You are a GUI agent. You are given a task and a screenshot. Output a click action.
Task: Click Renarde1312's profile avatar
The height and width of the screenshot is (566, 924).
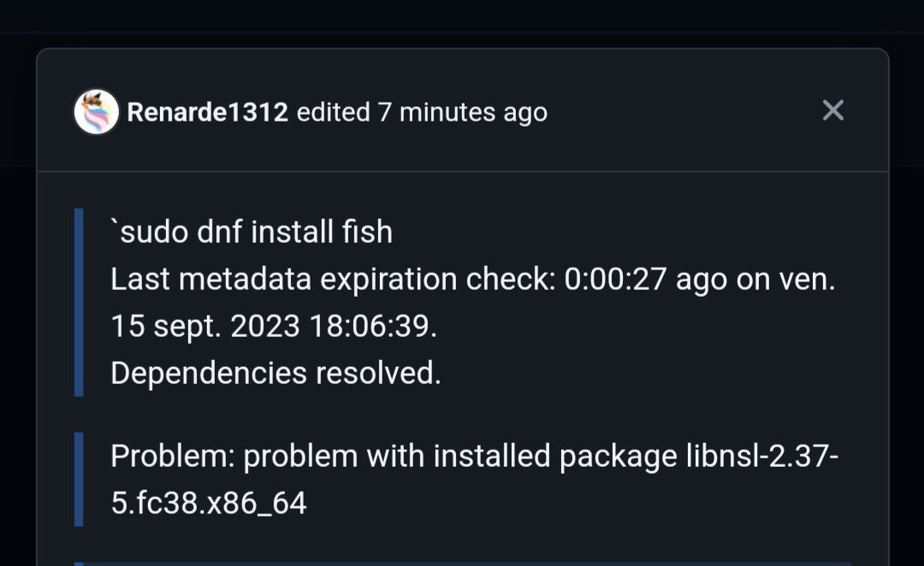pos(96,110)
